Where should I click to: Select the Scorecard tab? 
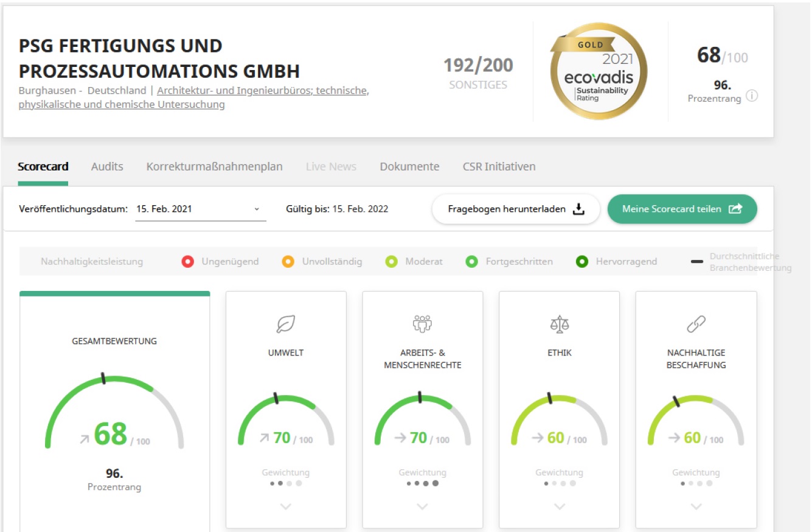click(43, 167)
